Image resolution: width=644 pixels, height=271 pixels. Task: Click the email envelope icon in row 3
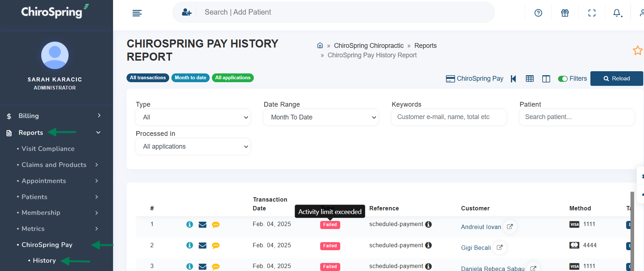click(202, 267)
